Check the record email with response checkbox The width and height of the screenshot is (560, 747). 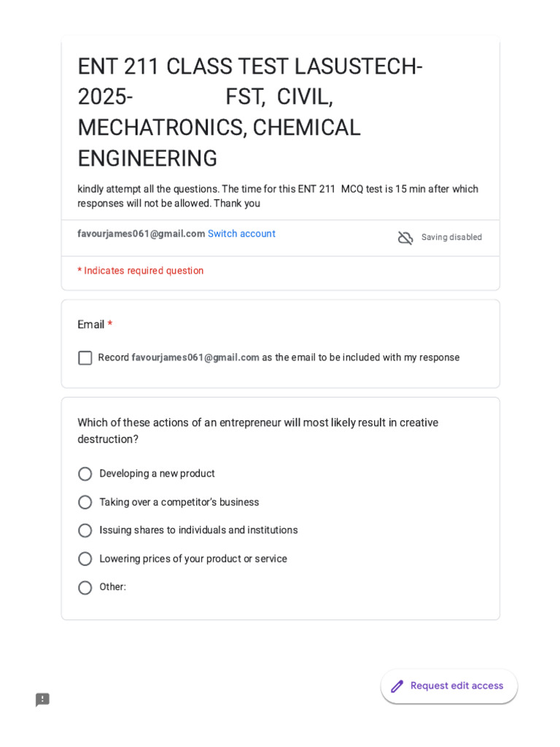point(85,357)
